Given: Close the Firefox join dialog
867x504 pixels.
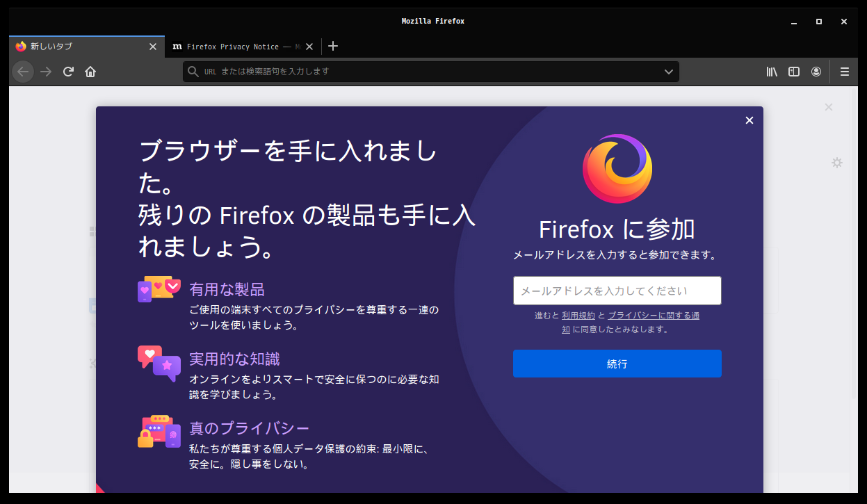Looking at the screenshot, I should coord(749,120).
